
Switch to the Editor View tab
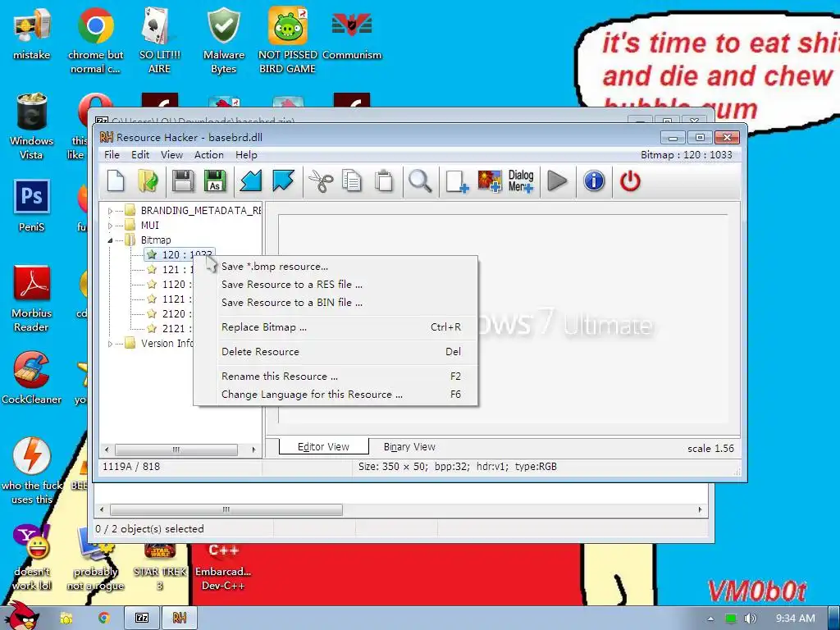pos(323,447)
